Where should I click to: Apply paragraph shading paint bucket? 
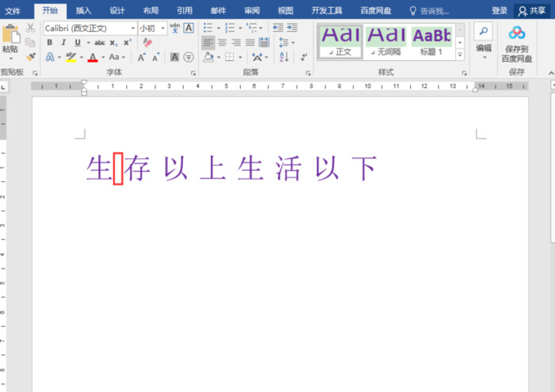(209, 57)
